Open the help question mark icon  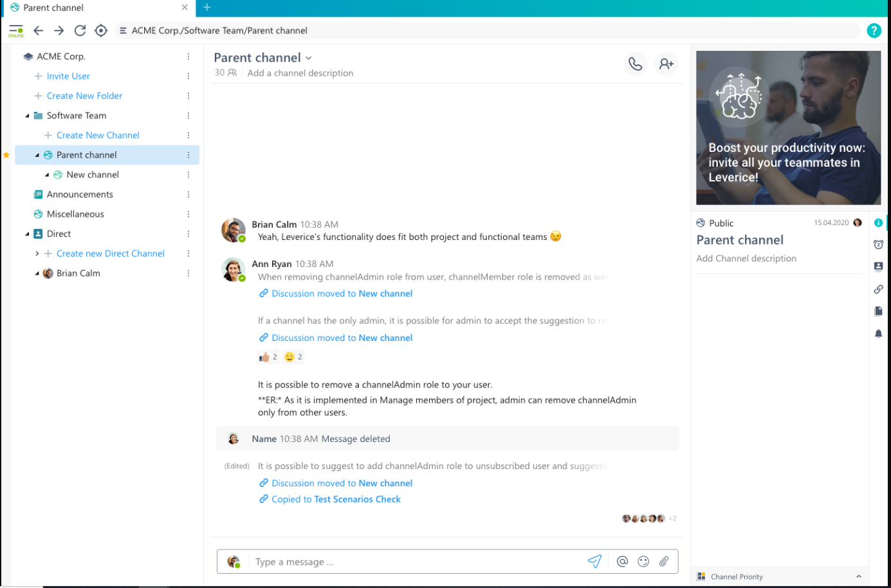coord(874,30)
